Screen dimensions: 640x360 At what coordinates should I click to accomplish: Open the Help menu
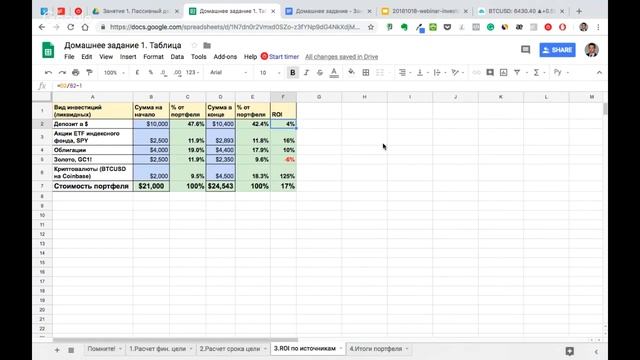click(250, 57)
